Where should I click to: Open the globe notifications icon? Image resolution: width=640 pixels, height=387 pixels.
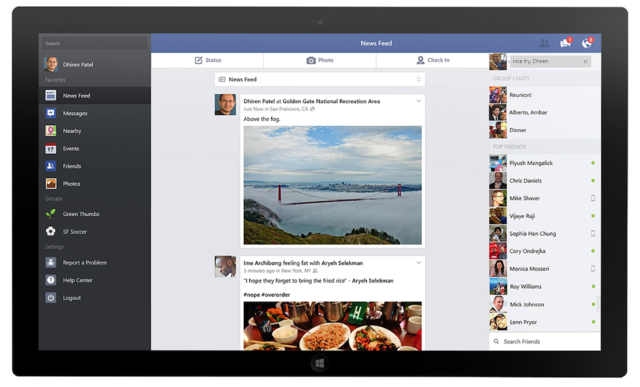[587, 42]
